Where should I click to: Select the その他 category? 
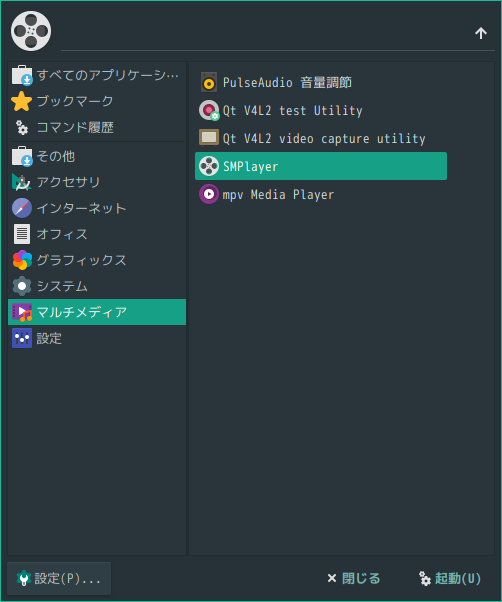click(97, 156)
